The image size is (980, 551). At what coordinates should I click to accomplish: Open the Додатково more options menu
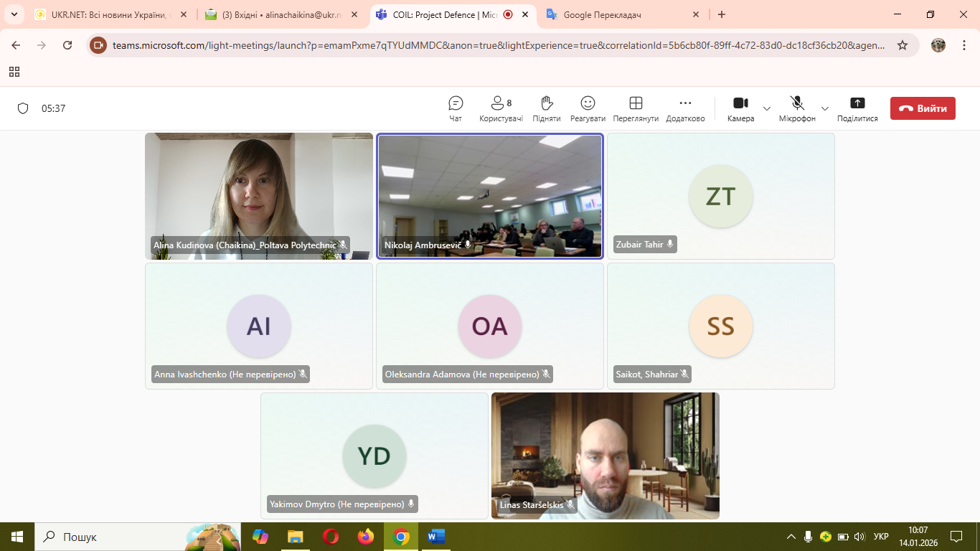tap(685, 108)
